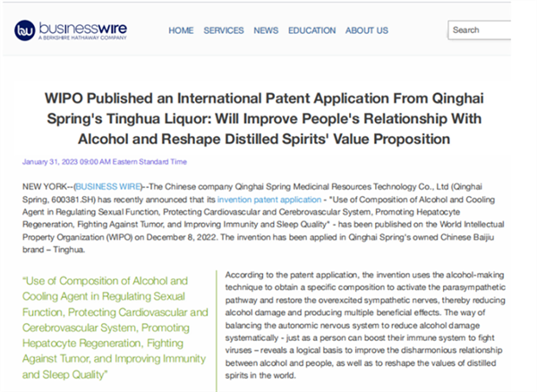Click the green pull quote text
This screenshot has width=537, height=392.
115,328
